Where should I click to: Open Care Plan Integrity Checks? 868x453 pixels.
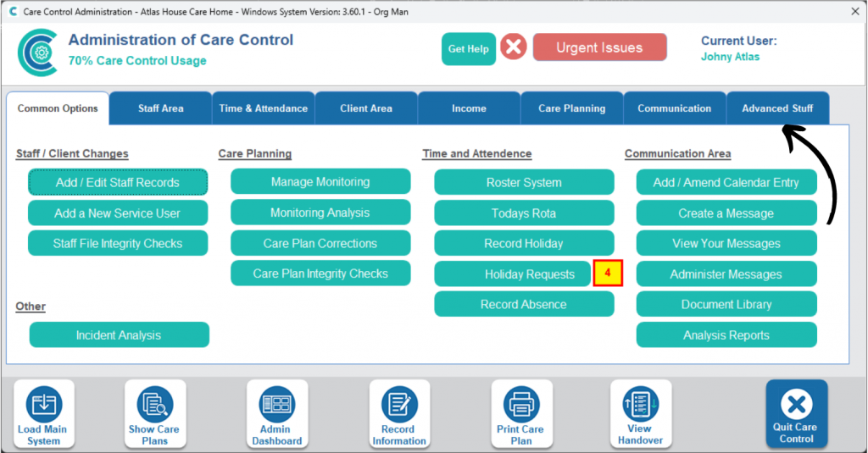320,273
